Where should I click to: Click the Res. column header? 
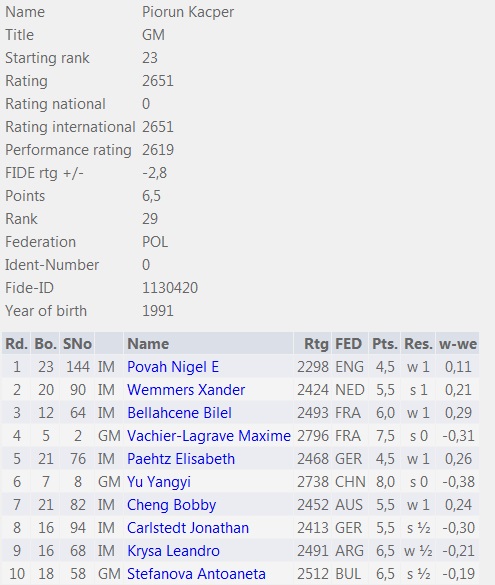point(418,344)
